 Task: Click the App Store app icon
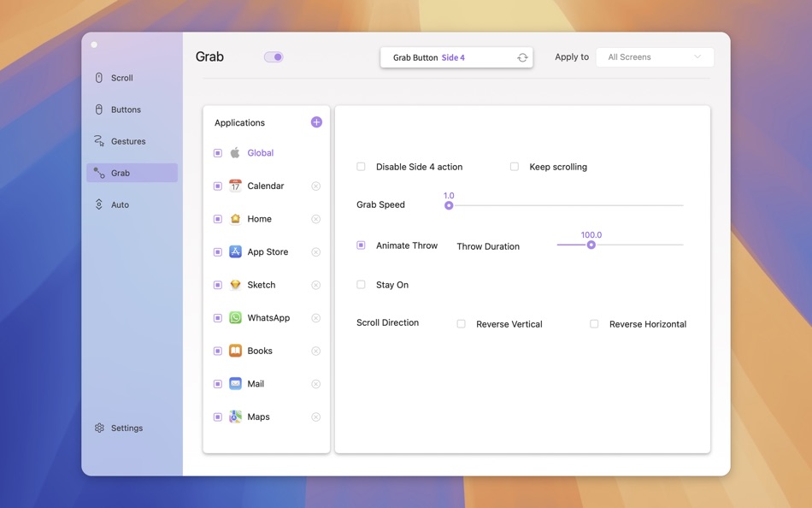235,252
